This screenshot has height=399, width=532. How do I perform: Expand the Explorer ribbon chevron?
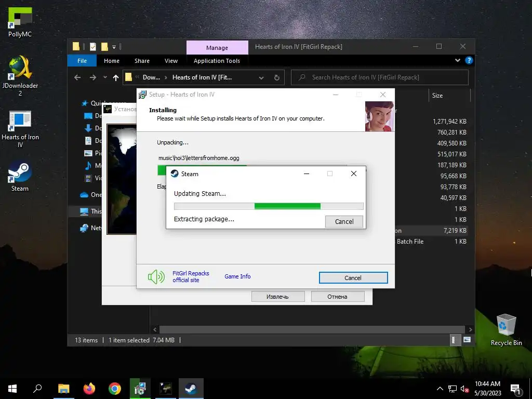click(x=458, y=60)
